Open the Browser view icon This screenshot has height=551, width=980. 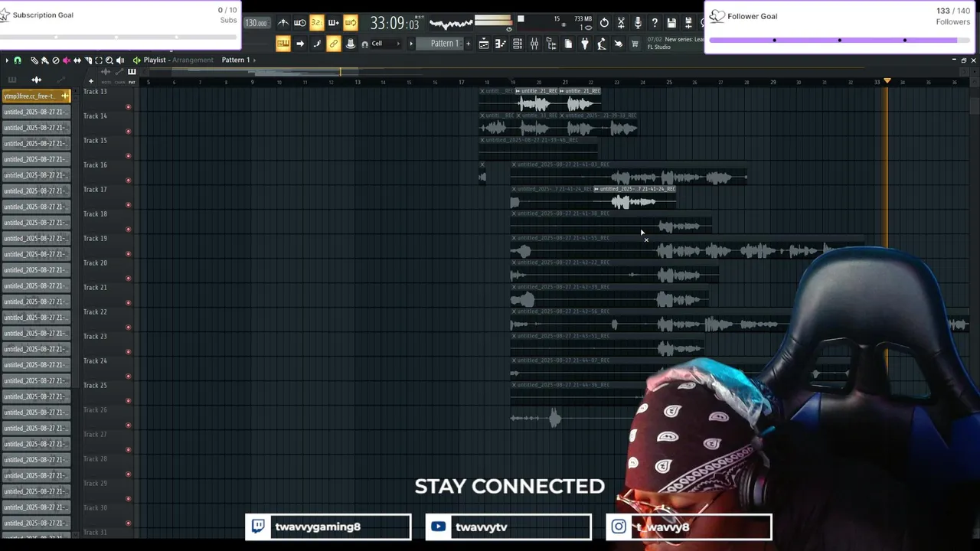point(551,44)
